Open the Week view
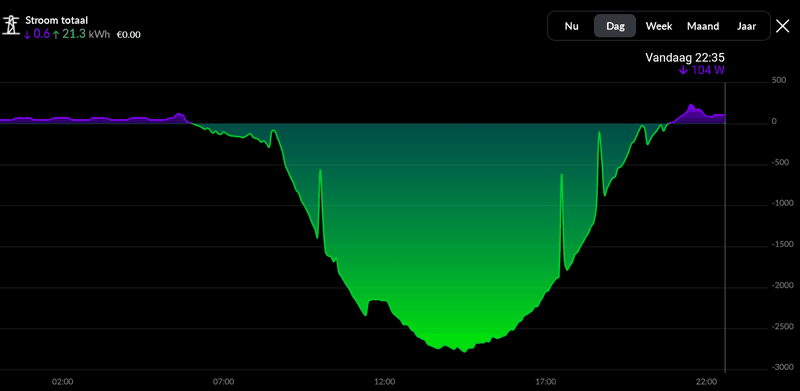The width and height of the screenshot is (800, 391). (659, 26)
